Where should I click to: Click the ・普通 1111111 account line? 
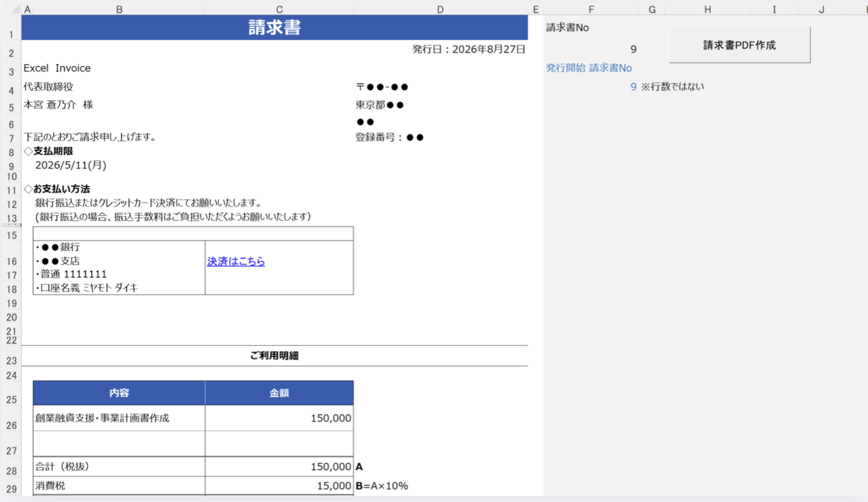[x=71, y=274]
